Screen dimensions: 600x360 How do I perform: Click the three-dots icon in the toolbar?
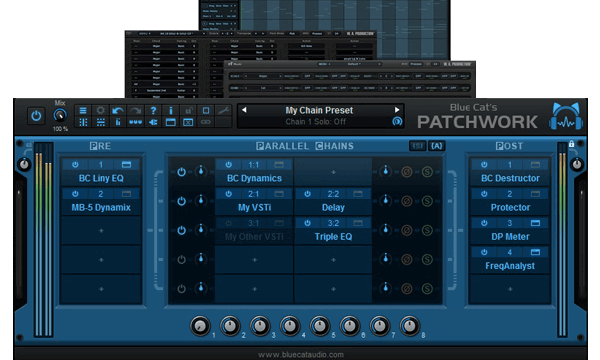(135, 122)
